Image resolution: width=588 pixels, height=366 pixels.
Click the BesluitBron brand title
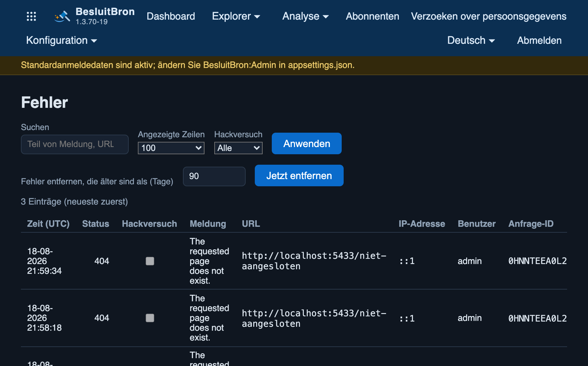[105, 12]
